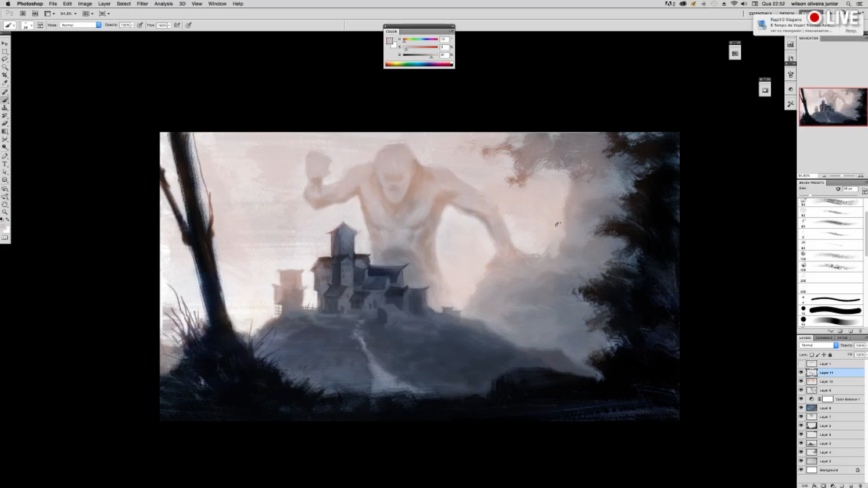Viewport: 868px width, 488px height.
Task: Open the layer blend mode dropdown
Action: coord(819,345)
